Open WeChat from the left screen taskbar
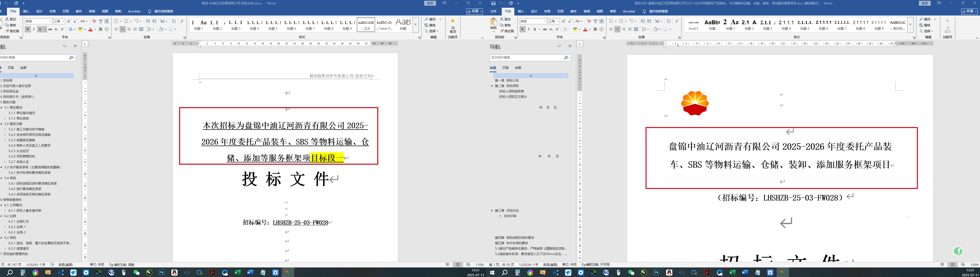This screenshot has height=277, width=980. (137, 272)
